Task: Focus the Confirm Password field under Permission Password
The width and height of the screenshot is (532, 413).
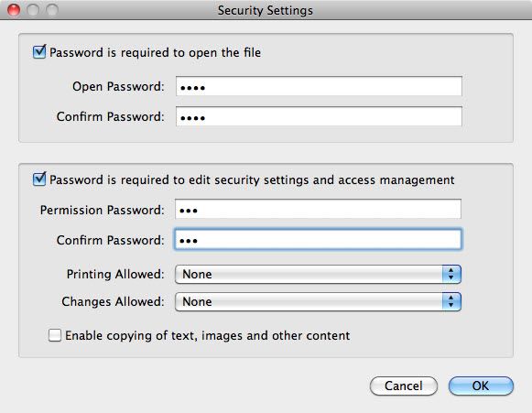Action: click(x=318, y=240)
